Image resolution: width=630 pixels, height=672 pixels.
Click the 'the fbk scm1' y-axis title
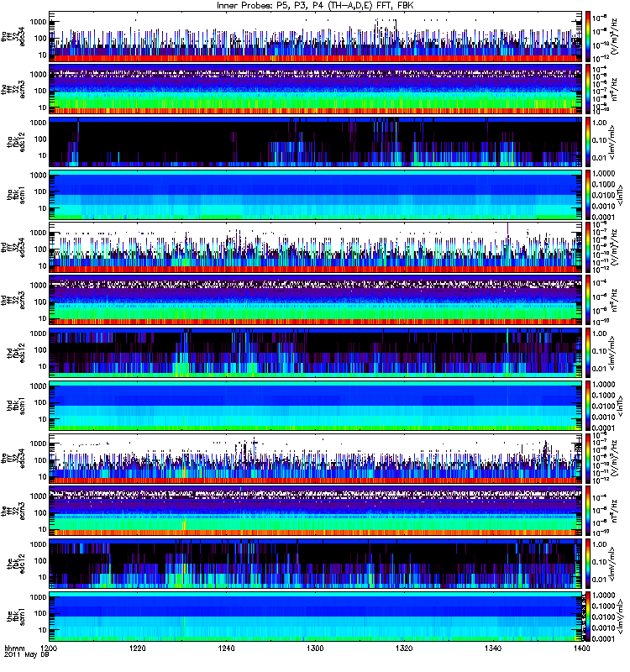tap(16, 617)
